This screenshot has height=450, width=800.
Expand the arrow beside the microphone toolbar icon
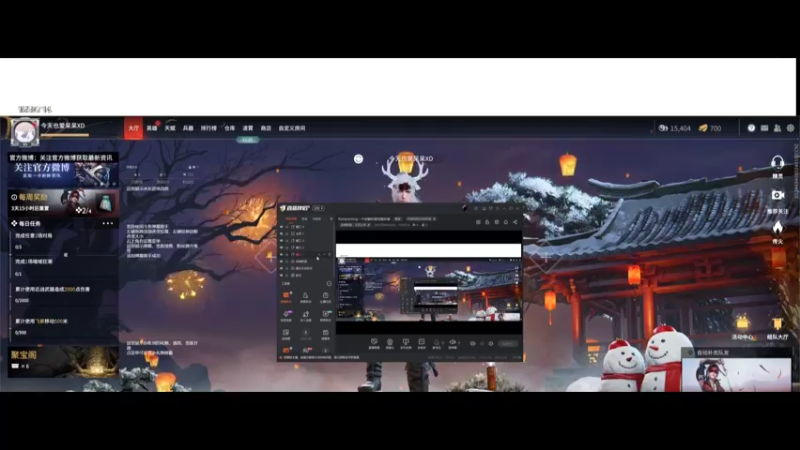coord(443,343)
